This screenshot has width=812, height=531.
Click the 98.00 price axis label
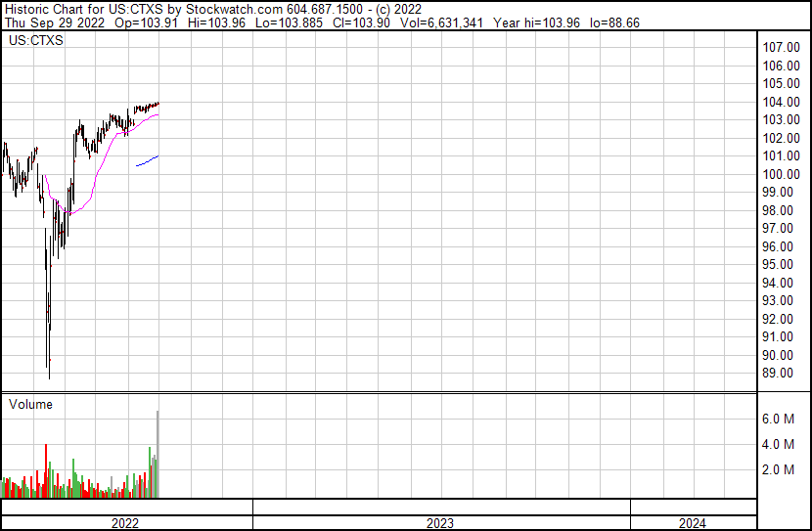778,210
